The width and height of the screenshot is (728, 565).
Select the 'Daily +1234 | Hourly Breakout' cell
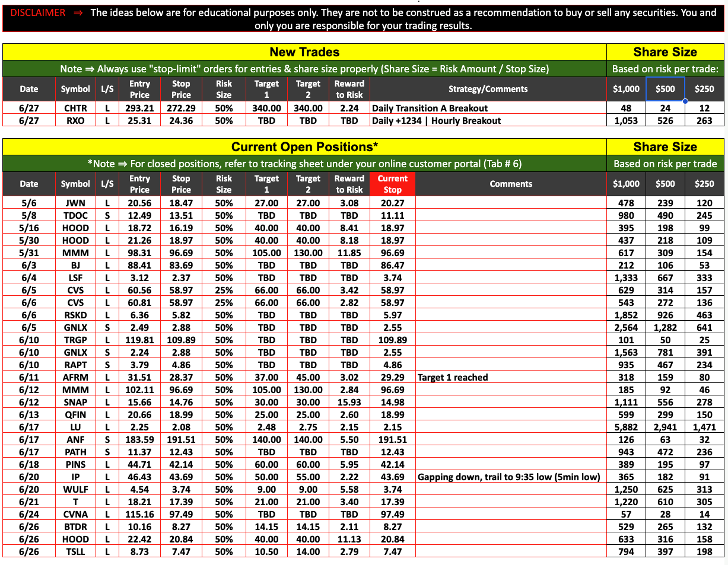point(436,121)
